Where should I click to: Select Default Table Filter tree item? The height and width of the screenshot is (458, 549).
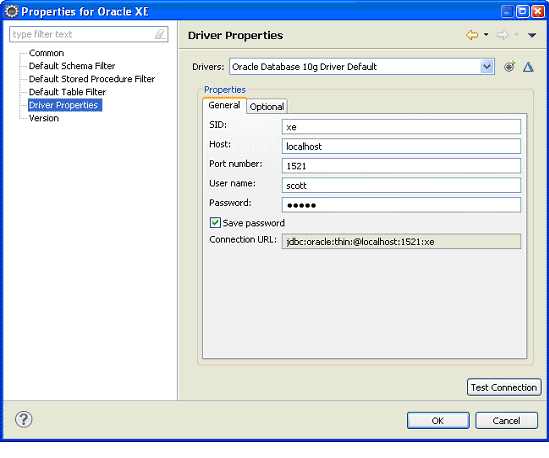(x=67, y=92)
